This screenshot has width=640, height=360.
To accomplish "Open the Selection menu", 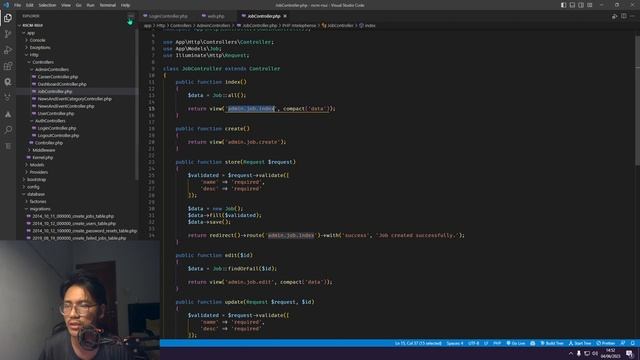I will pyautogui.click(x=47, y=5).
